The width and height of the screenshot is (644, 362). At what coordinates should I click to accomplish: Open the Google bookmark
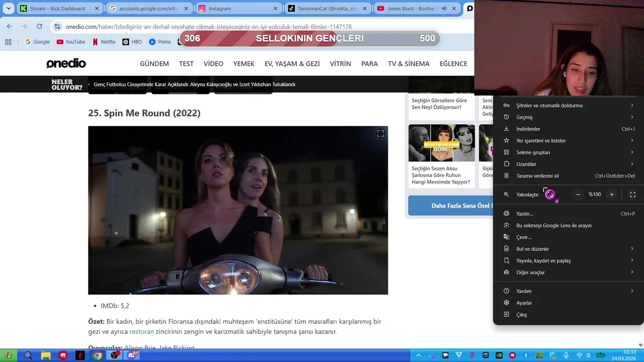coord(37,42)
